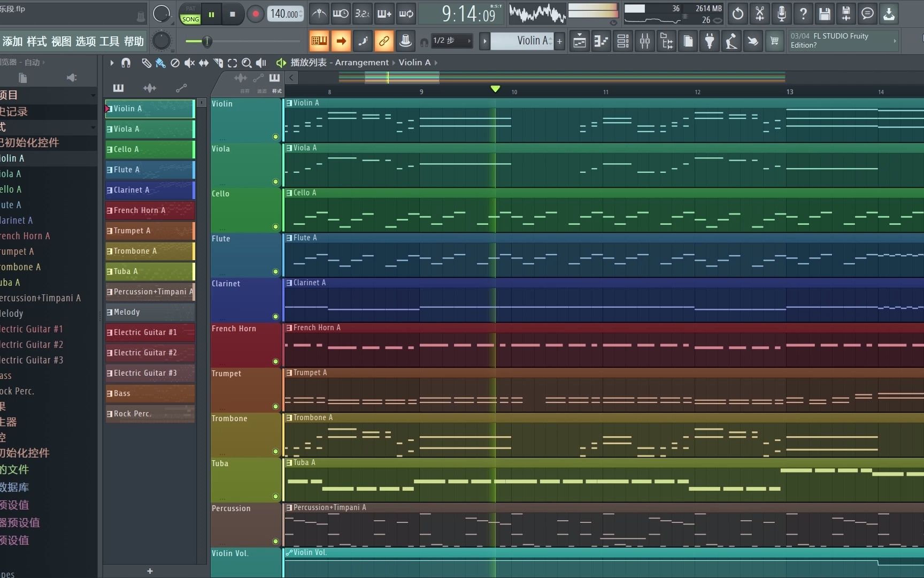This screenshot has height=578, width=924.
Task: Open the mixer view
Action: 645,41
